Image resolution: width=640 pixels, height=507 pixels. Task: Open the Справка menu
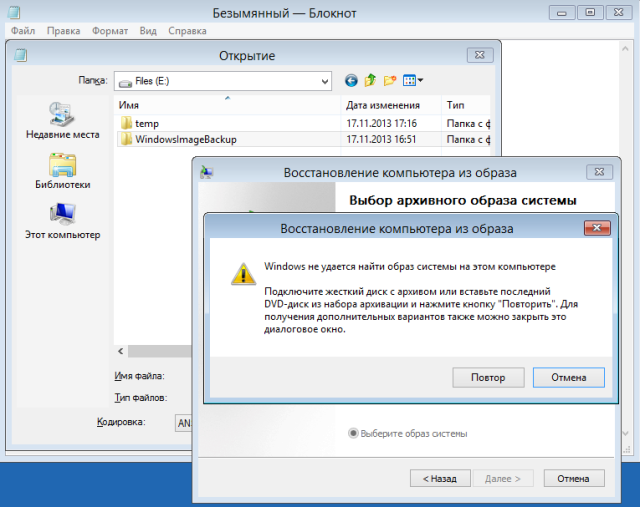(187, 31)
